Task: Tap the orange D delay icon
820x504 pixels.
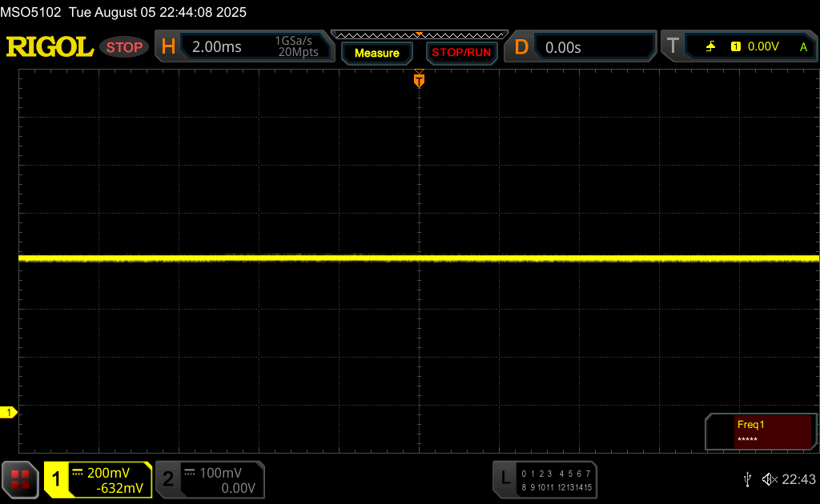Action: [521, 47]
